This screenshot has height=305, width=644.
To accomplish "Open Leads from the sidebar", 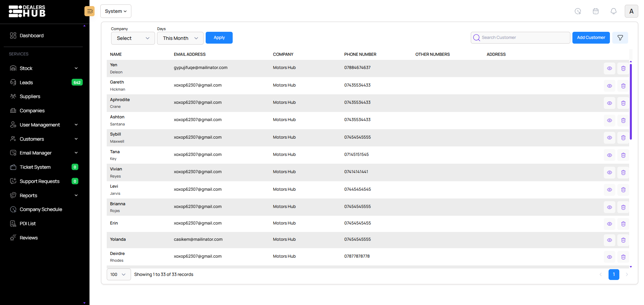I will click(26, 83).
